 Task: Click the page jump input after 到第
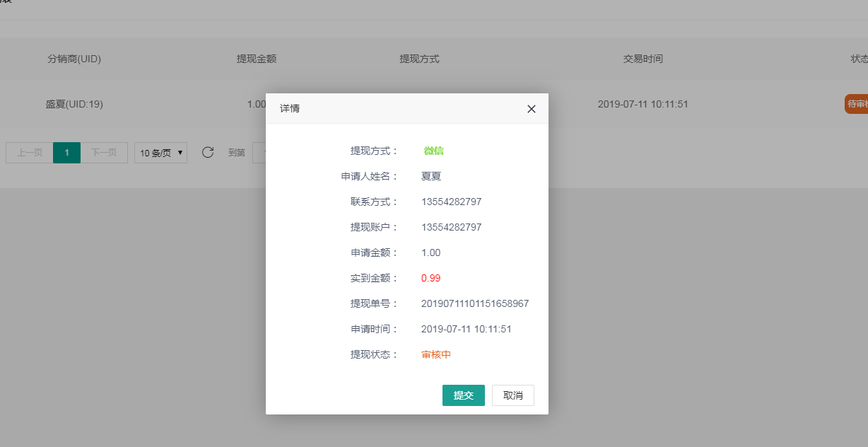[x=259, y=153]
